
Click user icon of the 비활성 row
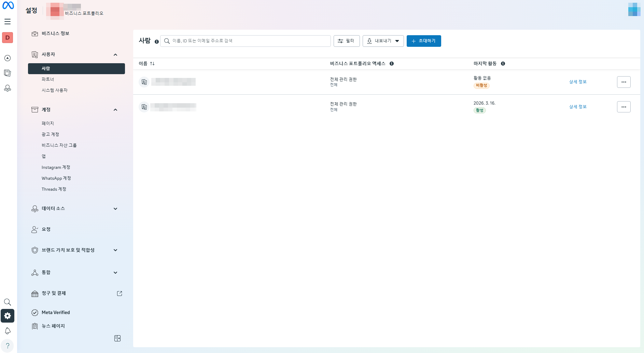144,82
